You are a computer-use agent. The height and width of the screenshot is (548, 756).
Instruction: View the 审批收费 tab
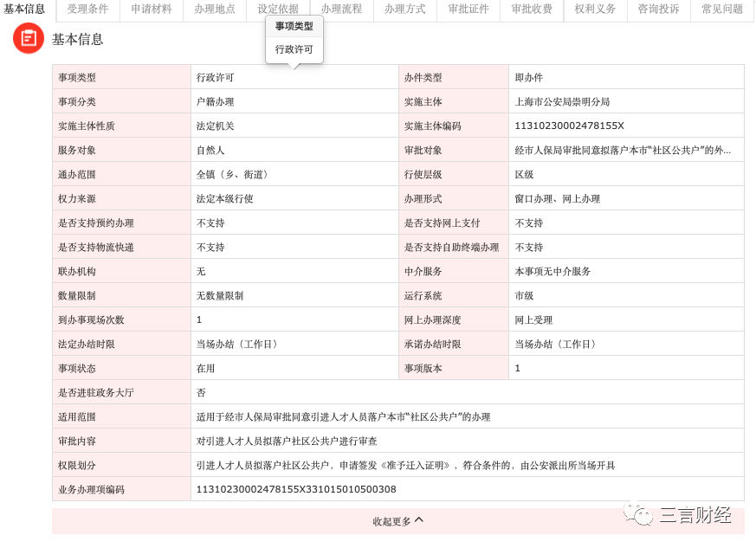coord(532,9)
